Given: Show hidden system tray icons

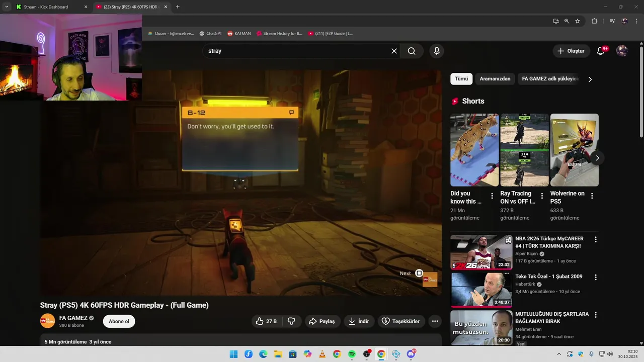Looking at the screenshot, I should click(558, 354).
